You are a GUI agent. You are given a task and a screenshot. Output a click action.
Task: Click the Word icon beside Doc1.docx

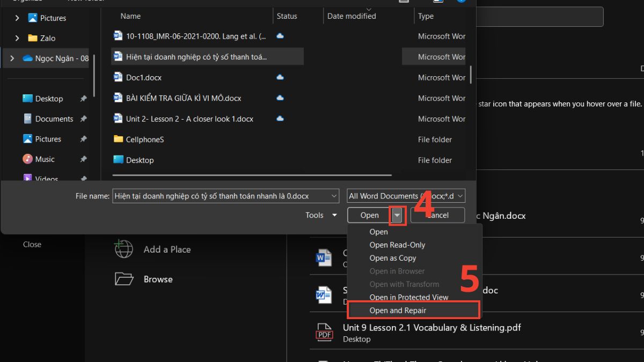click(x=118, y=77)
